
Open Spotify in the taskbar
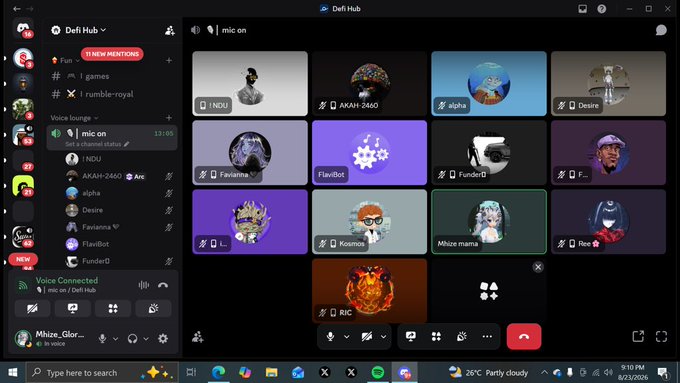378,372
